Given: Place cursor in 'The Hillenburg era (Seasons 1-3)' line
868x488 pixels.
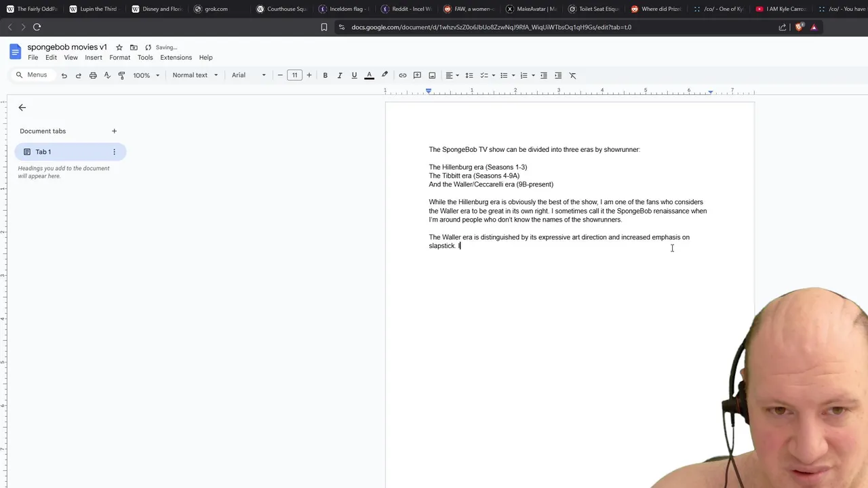Looking at the screenshot, I should (x=477, y=167).
